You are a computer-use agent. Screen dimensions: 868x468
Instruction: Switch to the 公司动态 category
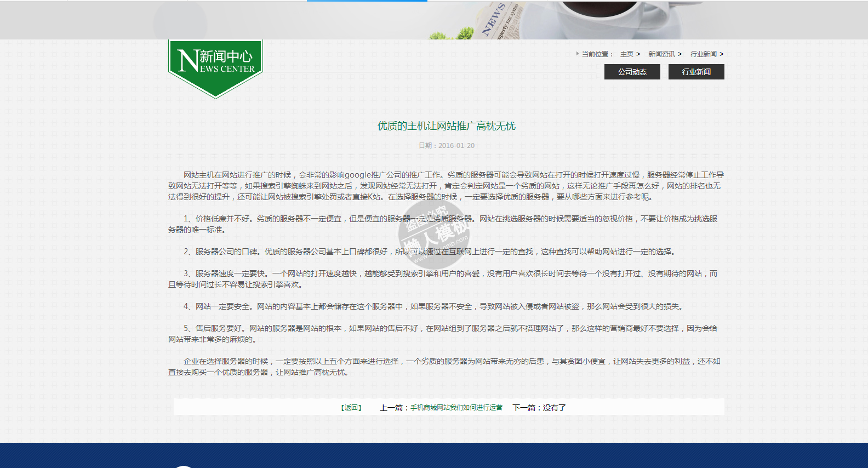pos(632,72)
